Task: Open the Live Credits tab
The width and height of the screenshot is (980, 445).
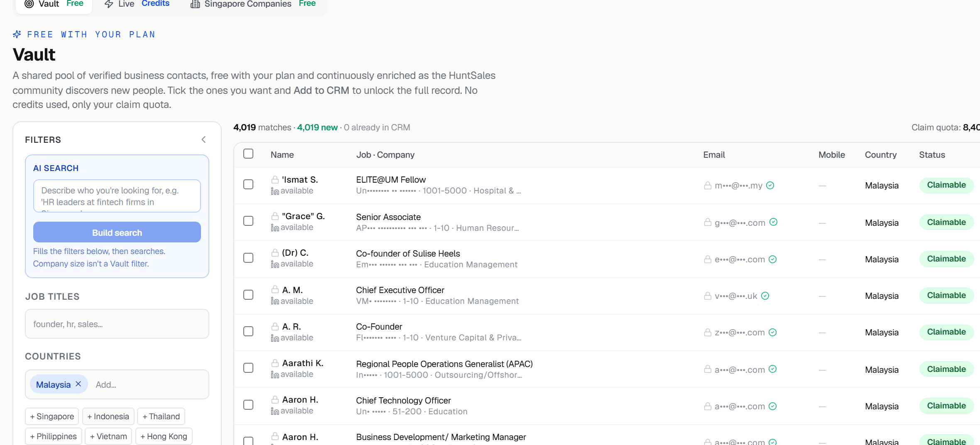Action: (137, 4)
